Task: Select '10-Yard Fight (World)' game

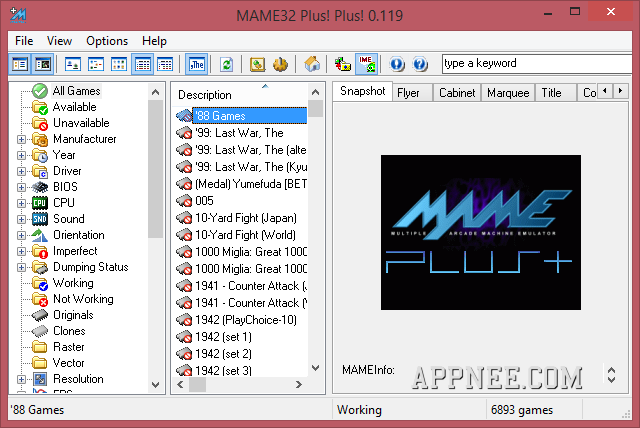Action: click(245, 235)
